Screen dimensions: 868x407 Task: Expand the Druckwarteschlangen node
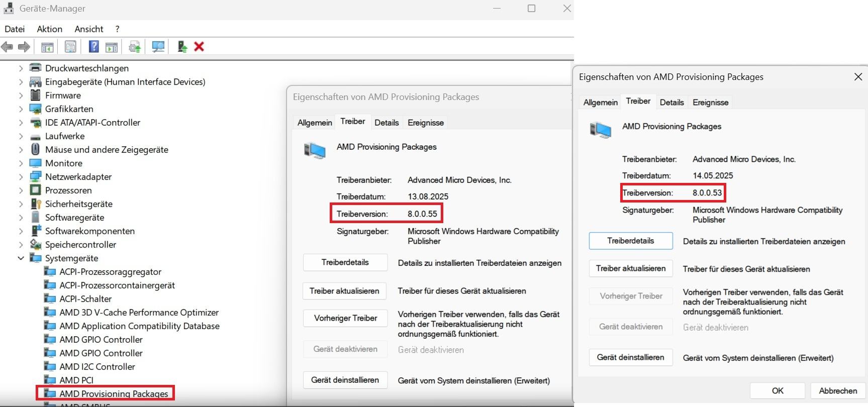pyautogui.click(x=21, y=68)
